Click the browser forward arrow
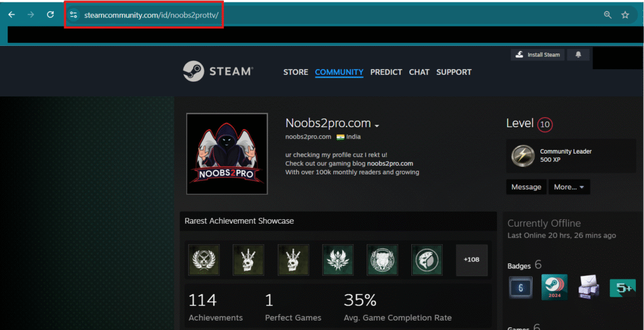The image size is (644, 330). tap(31, 15)
